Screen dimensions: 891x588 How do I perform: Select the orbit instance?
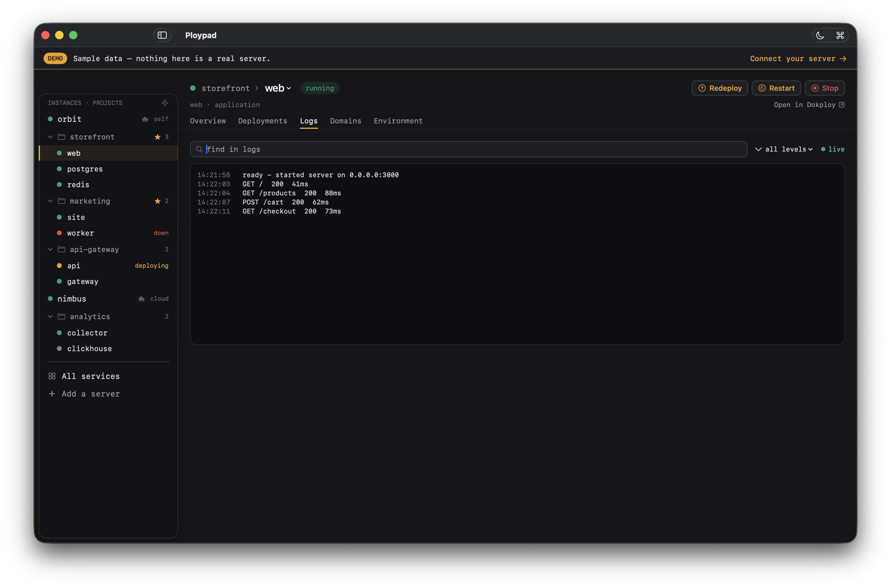[x=108, y=119]
